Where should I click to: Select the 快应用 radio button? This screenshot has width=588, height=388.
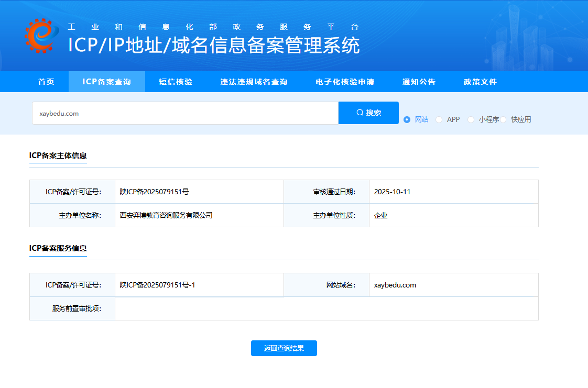click(x=503, y=119)
